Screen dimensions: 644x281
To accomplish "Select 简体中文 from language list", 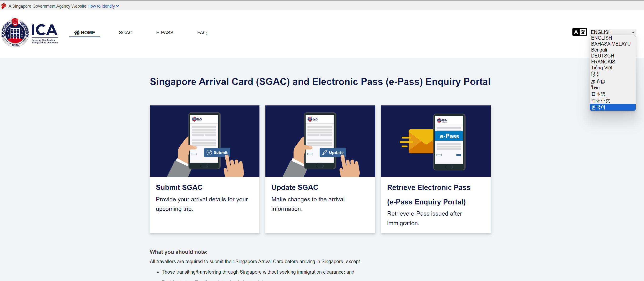I will tap(613, 101).
